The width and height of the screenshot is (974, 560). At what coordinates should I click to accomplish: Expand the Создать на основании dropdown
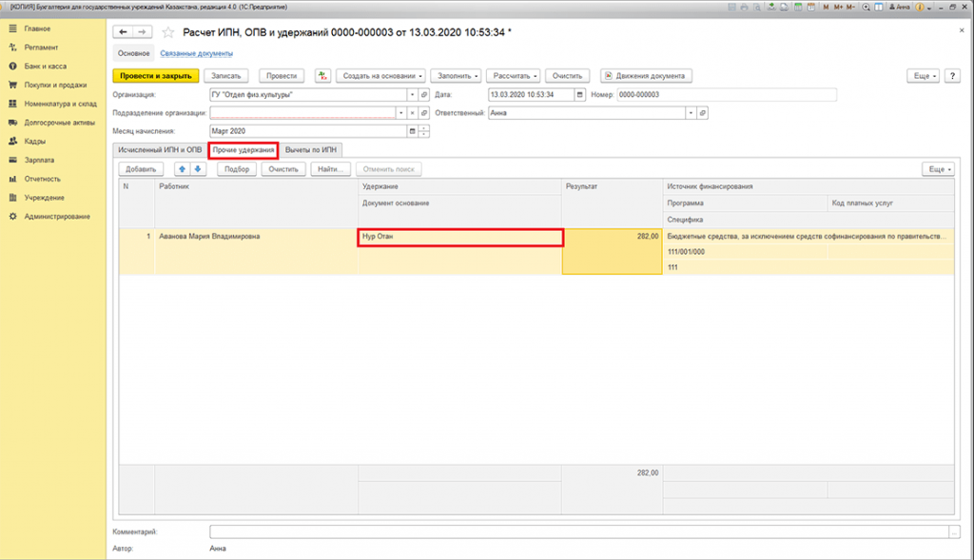tap(380, 76)
